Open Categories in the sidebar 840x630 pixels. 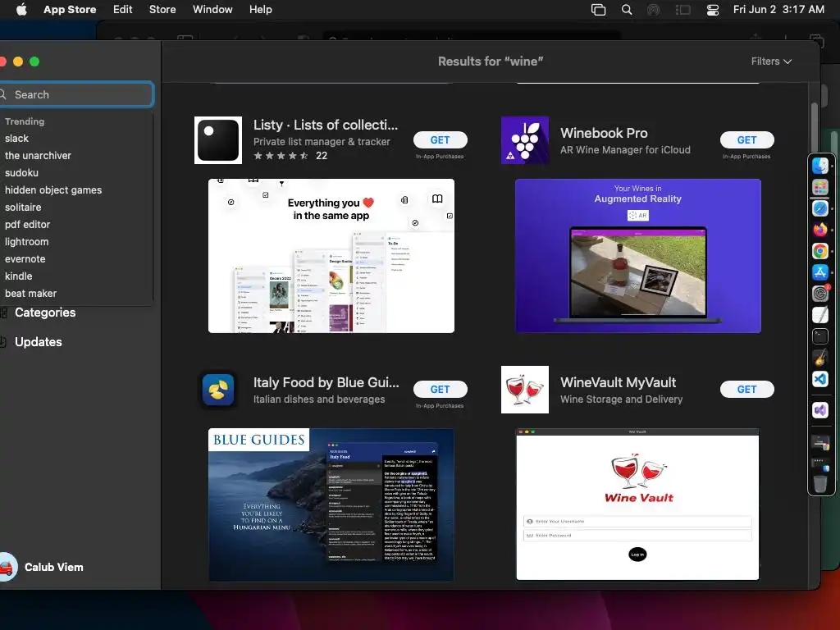(45, 313)
